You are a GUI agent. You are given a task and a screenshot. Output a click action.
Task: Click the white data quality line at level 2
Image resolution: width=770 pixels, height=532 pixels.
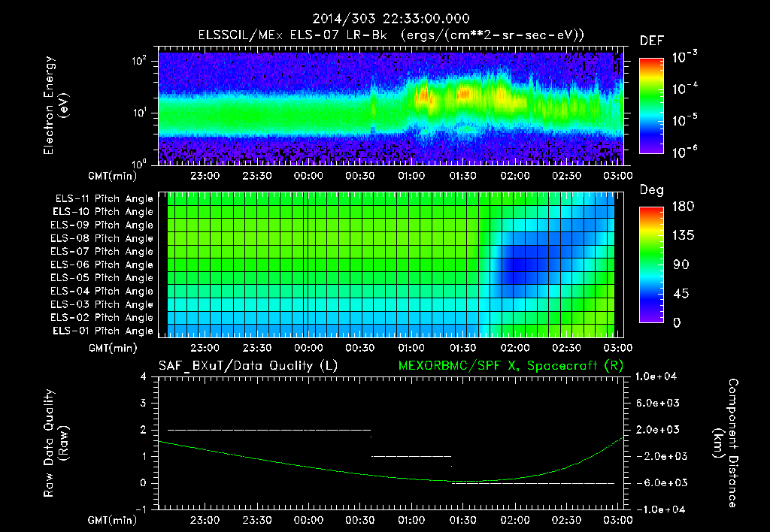coord(269,430)
